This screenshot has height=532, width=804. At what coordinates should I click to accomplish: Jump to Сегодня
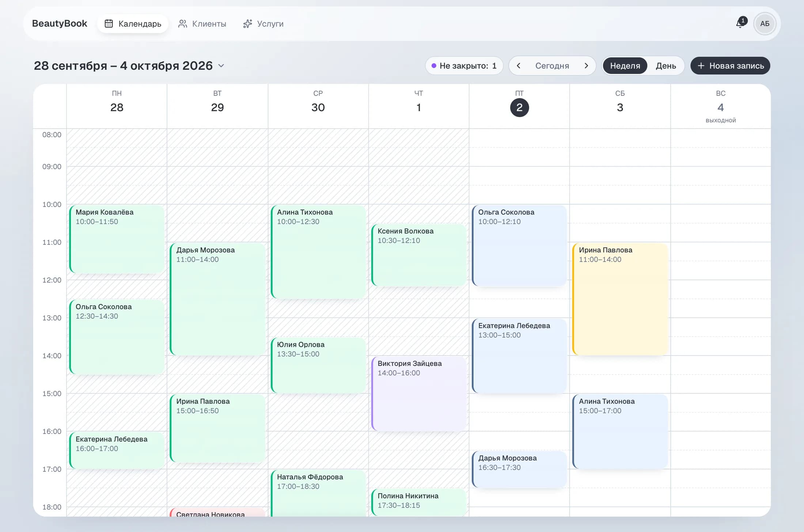pyautogui.click(x=552, y=66)
